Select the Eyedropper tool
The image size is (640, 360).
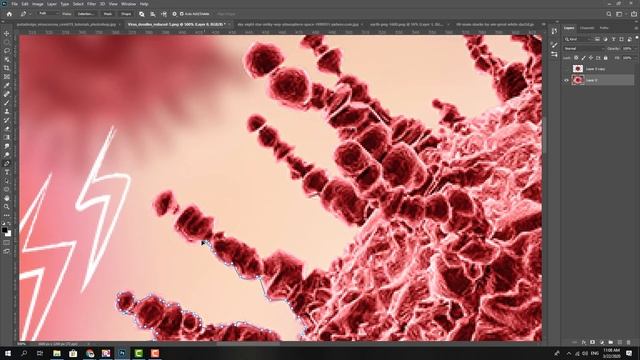click(x=7, y=85)
